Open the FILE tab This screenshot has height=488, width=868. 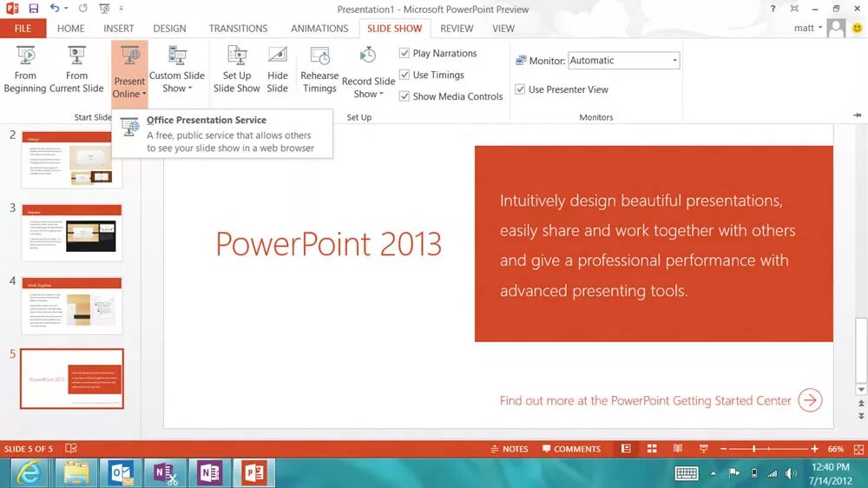point(23,29)
